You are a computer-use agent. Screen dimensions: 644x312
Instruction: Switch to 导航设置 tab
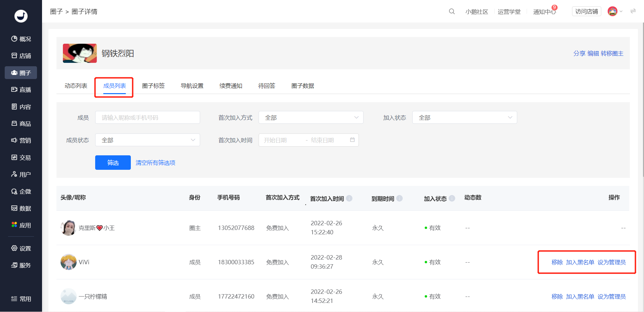click(x=192, y=86)
